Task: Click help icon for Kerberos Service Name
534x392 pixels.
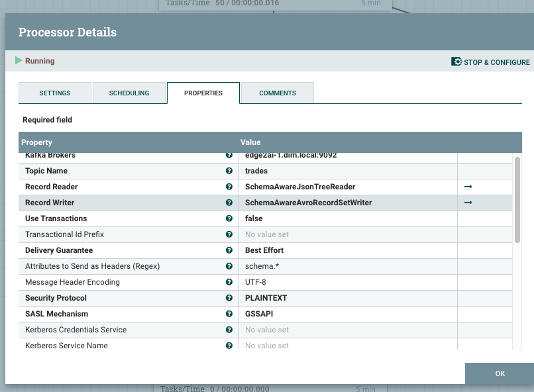Action: [229, 346]
